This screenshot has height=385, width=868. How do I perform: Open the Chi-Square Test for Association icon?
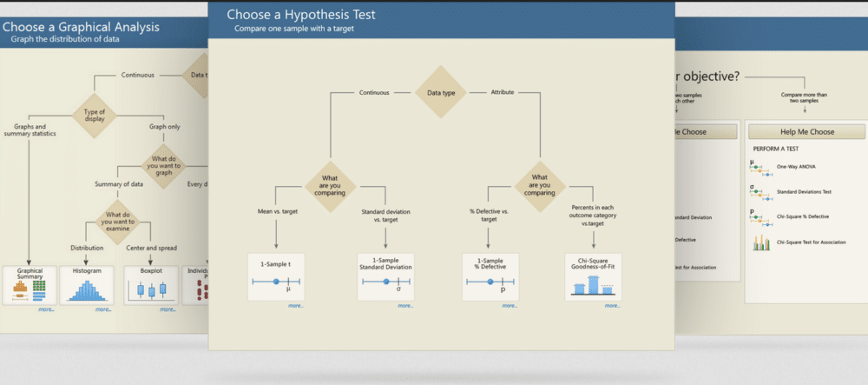pos(761,242)
